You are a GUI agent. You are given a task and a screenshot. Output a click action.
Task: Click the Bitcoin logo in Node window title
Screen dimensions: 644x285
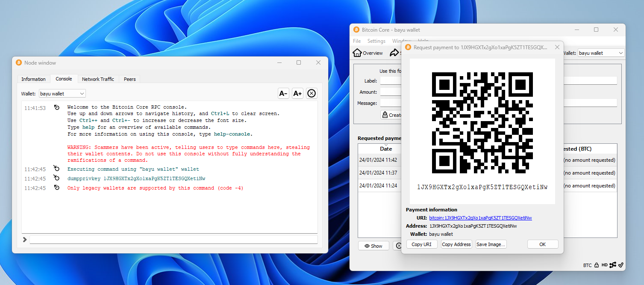pos(19,62)
